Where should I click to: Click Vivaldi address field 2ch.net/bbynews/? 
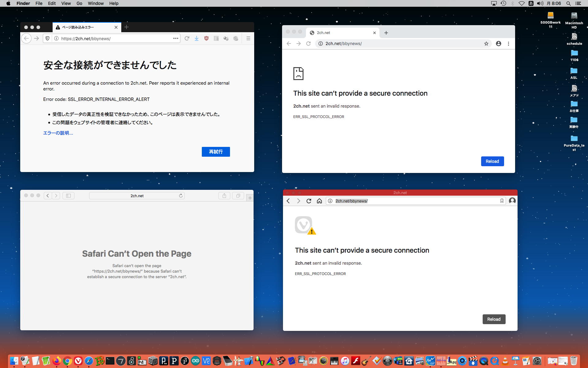pos(351,201)
